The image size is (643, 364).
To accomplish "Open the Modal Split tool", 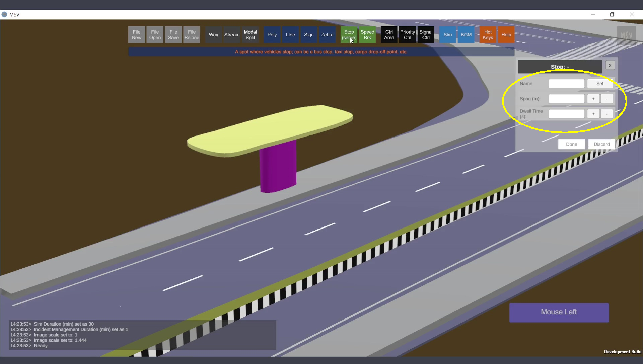I will pyautogui.click(x=250, y=35).
